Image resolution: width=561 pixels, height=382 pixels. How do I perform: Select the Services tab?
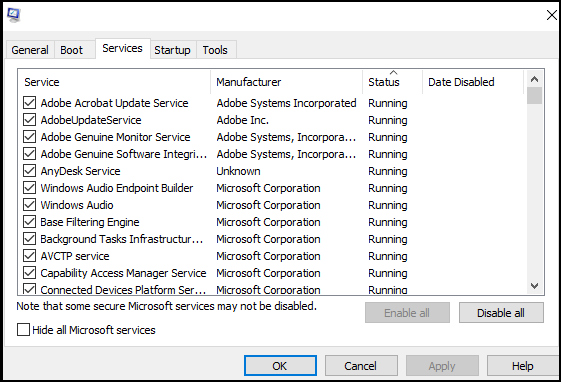click(122, 48)
